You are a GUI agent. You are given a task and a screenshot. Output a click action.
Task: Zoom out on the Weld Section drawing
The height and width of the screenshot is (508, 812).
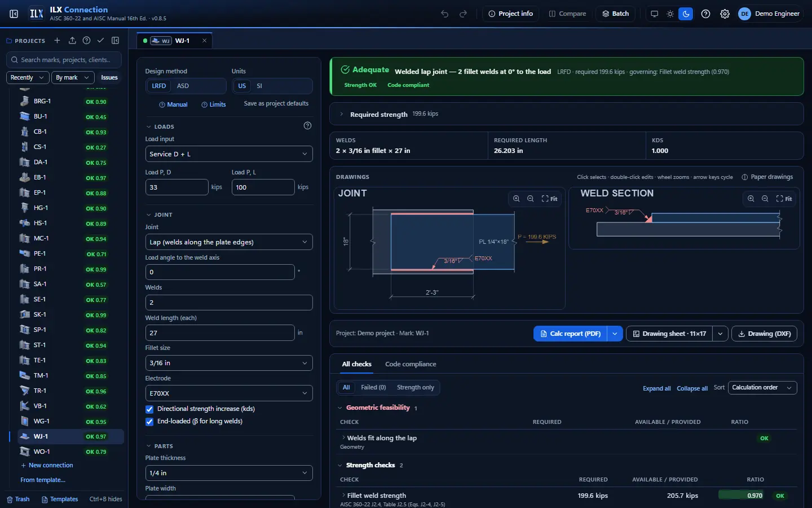point(765,199)
